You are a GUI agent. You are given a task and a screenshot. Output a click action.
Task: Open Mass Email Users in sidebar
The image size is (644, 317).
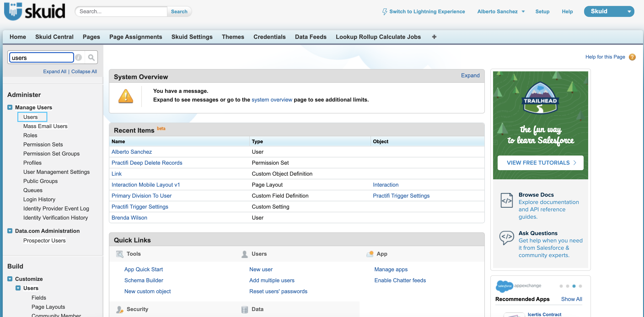click(x=45, y=126)
